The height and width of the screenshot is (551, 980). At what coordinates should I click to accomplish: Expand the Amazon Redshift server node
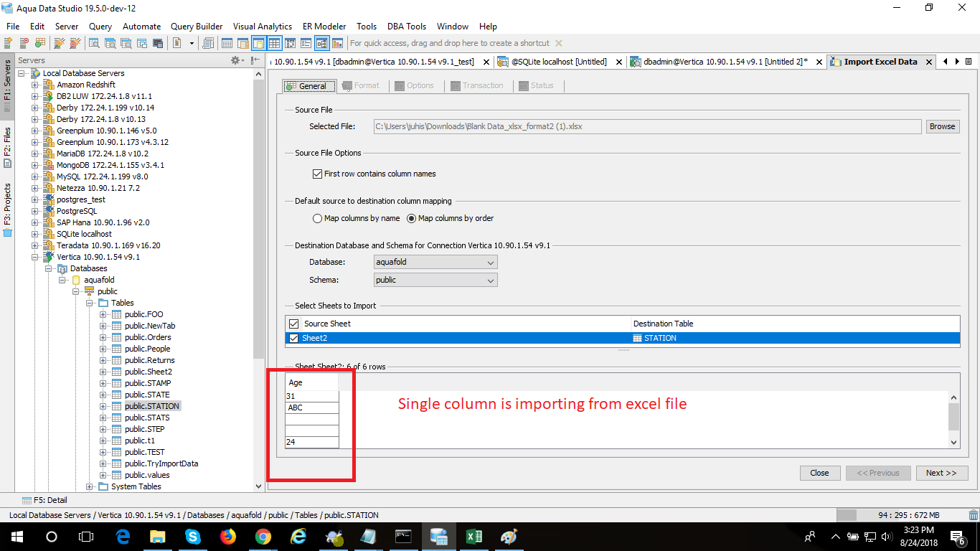(x=34, y=85)
